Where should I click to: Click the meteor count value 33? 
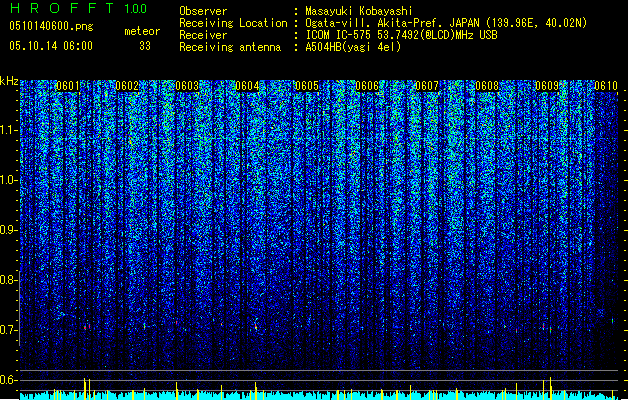point(145,46)
